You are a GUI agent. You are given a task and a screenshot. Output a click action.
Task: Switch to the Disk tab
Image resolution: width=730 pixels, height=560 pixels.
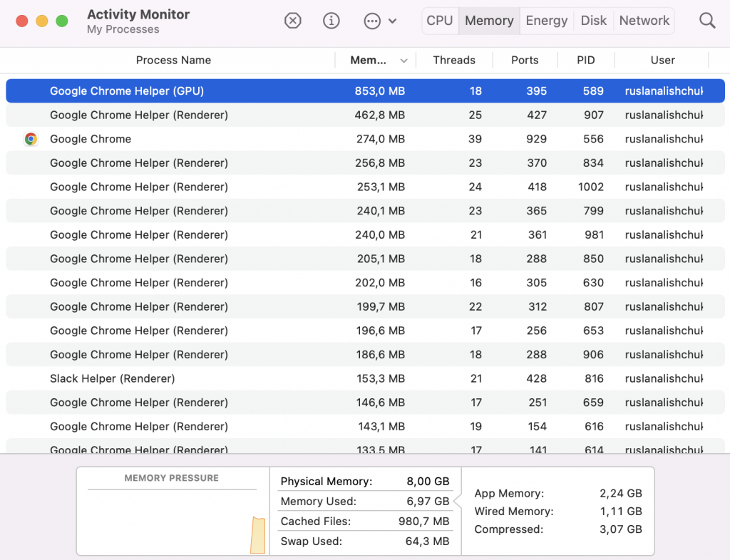(594, 21)
